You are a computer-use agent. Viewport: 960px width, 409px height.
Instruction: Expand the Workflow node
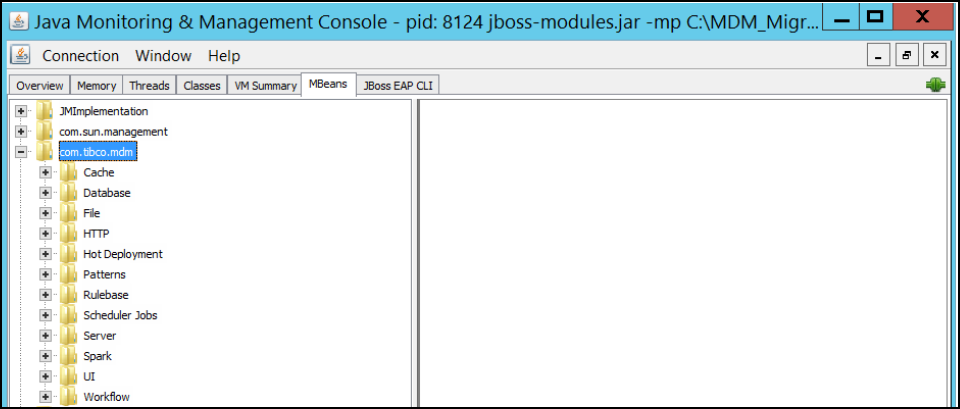click(x=45, y=397)
